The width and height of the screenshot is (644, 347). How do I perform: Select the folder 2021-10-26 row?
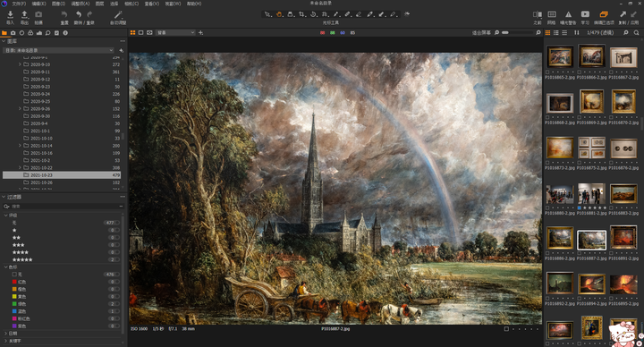[62, 182]
